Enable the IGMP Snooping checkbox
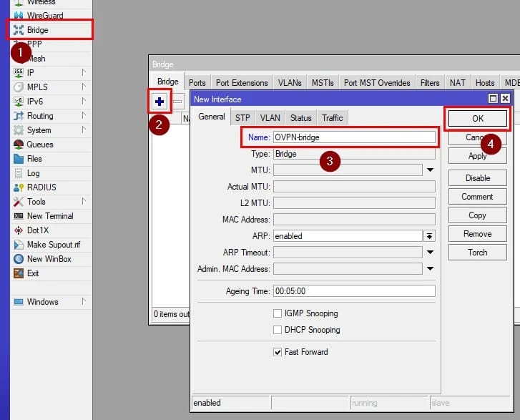The height and width of the screenshot is (420, 520). 278,313
